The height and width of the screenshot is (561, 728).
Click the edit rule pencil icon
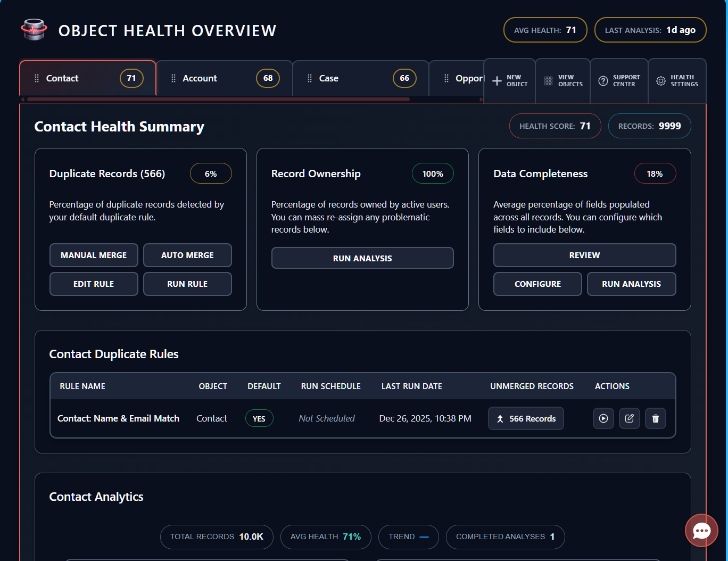tap(629, 418)
